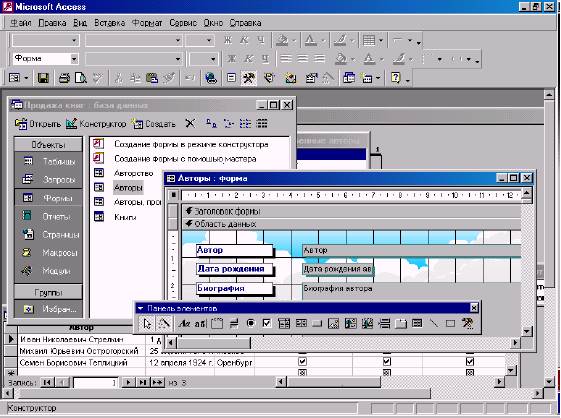Toggle the Toolbox hammer button in main toolbar

pyautogui.click(x=249, y=78)
